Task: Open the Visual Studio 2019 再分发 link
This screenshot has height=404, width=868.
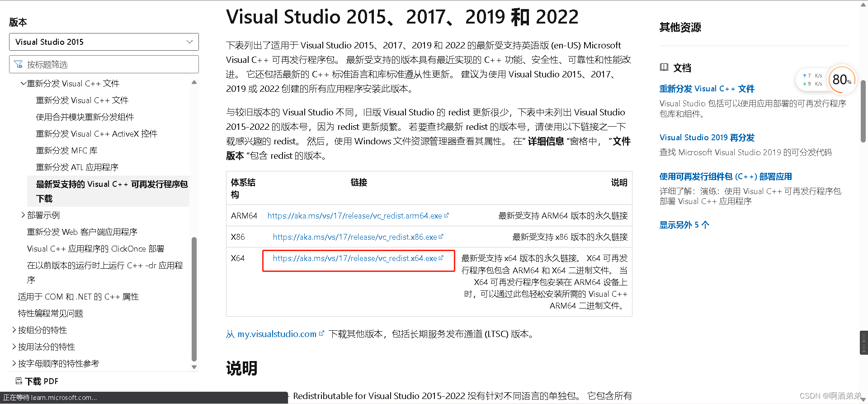Action: pyautogui.click(x=707, y=137)
